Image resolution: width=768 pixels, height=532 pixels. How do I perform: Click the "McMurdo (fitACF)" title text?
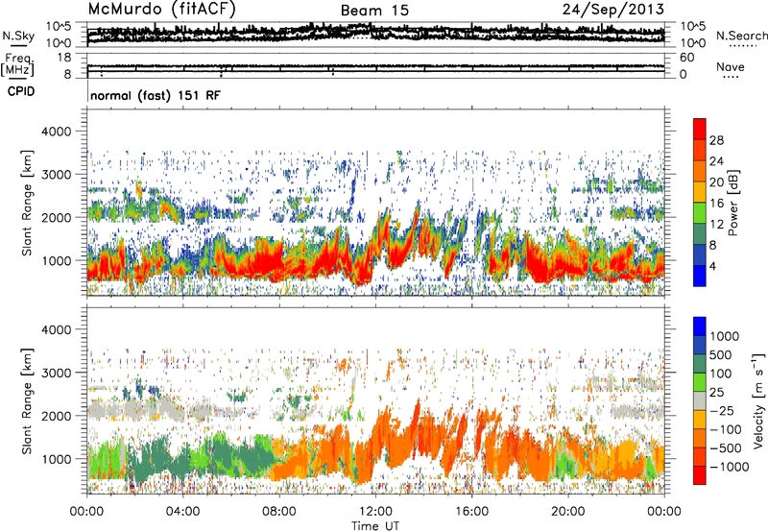(161, 10)
